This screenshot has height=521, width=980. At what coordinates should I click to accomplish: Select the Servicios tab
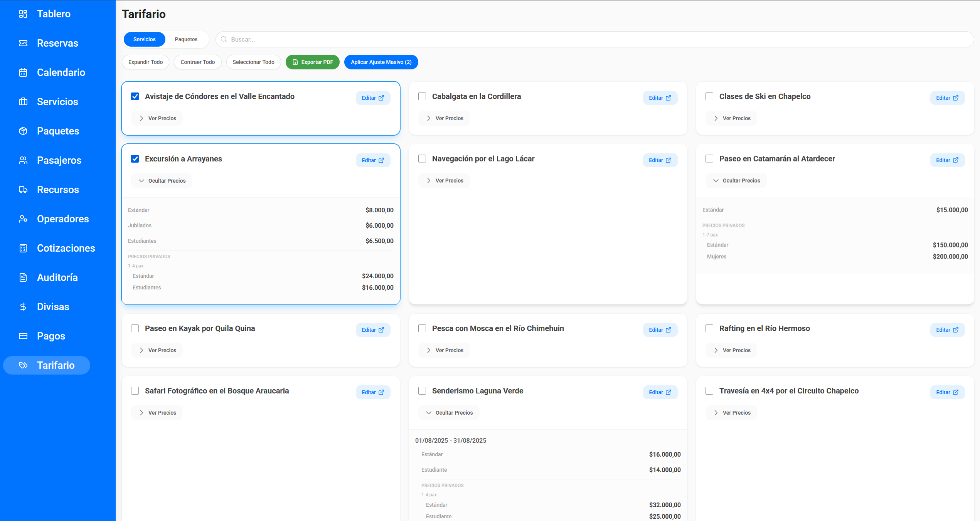pos(145,39)
